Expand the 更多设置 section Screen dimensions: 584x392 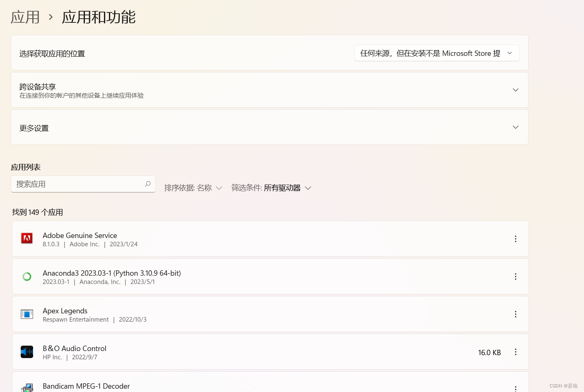point(515,127)
